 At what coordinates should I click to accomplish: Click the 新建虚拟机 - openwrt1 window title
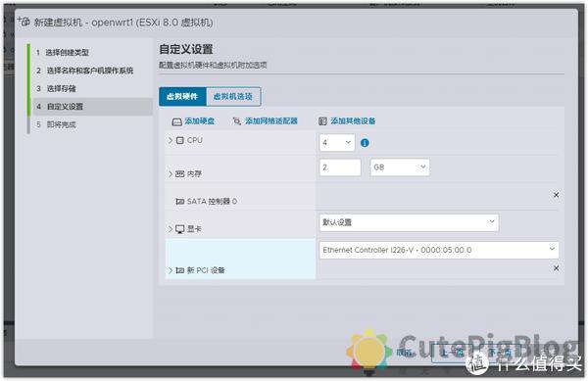click(x=123, y=23)
